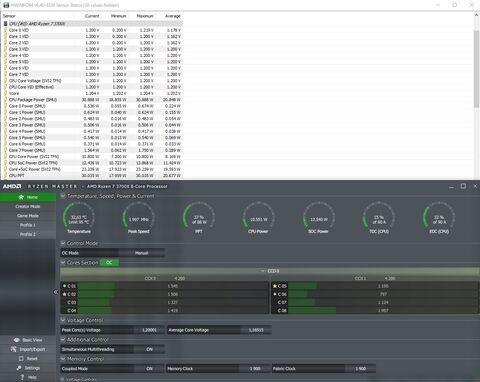The width and height of the screenshot is (480, 382).
Task: Switch to Profile 2 tab
Action: coord(28,234)
